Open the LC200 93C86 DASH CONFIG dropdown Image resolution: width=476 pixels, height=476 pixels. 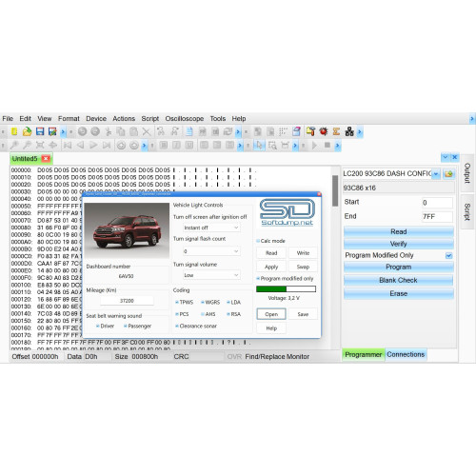pos(436,174)
